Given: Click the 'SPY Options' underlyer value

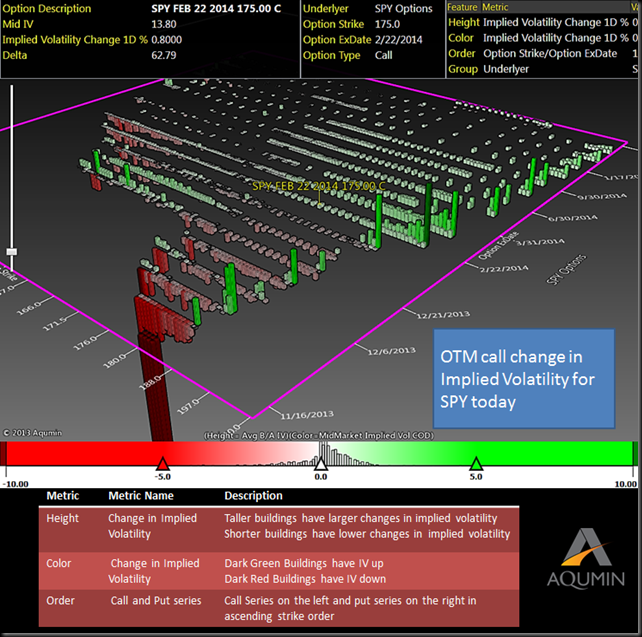Looking at the screenshot, I should (x=403, y=9).
